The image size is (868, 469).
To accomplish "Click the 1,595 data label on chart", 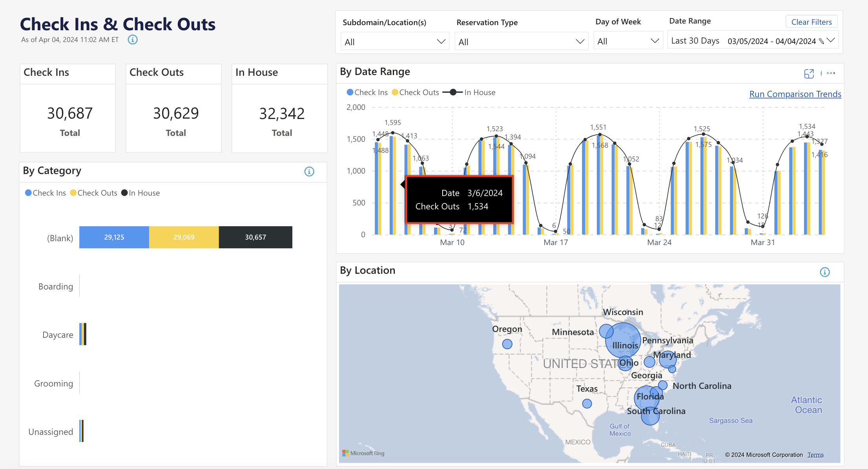I will click(393, 123).
